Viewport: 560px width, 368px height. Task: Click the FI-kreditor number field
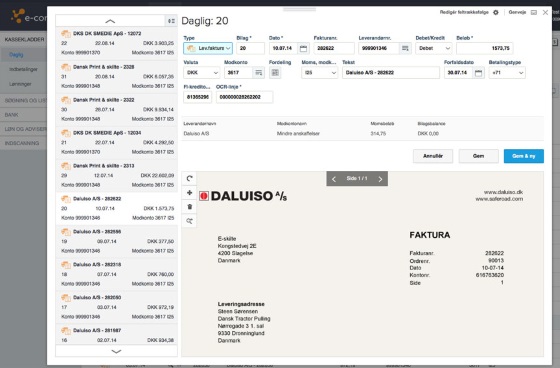tap(198, 97)
